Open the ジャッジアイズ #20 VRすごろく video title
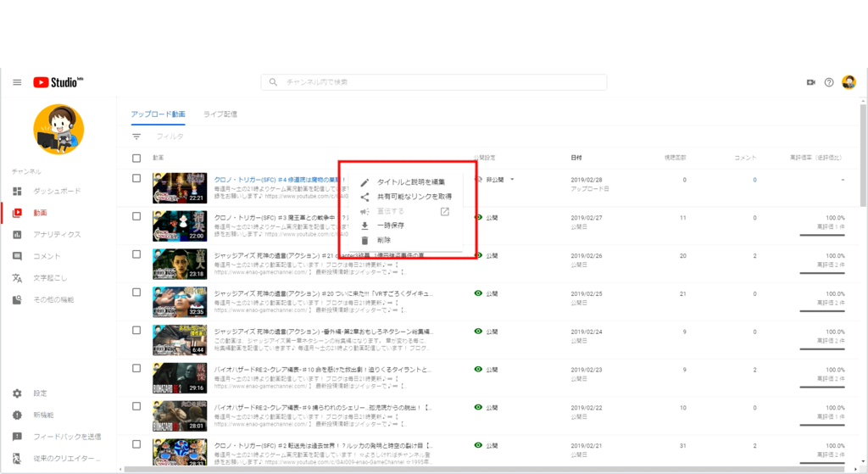 click(x=323, y=293)
